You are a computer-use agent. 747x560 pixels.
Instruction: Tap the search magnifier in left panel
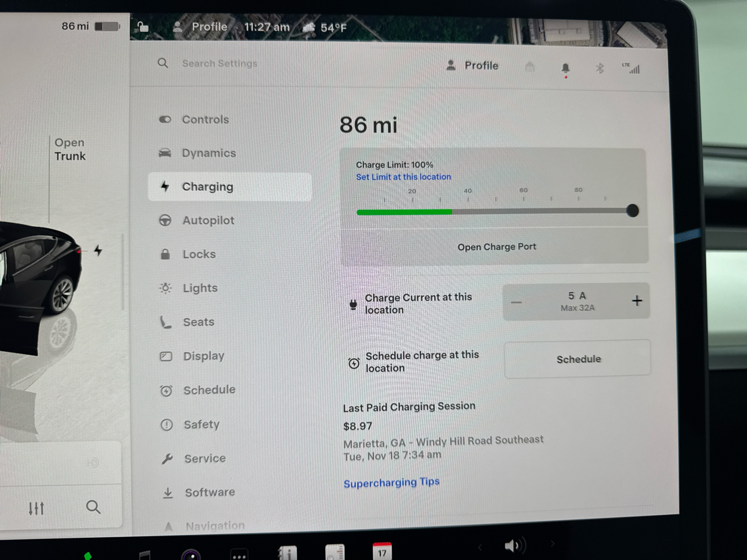[93, 507]
